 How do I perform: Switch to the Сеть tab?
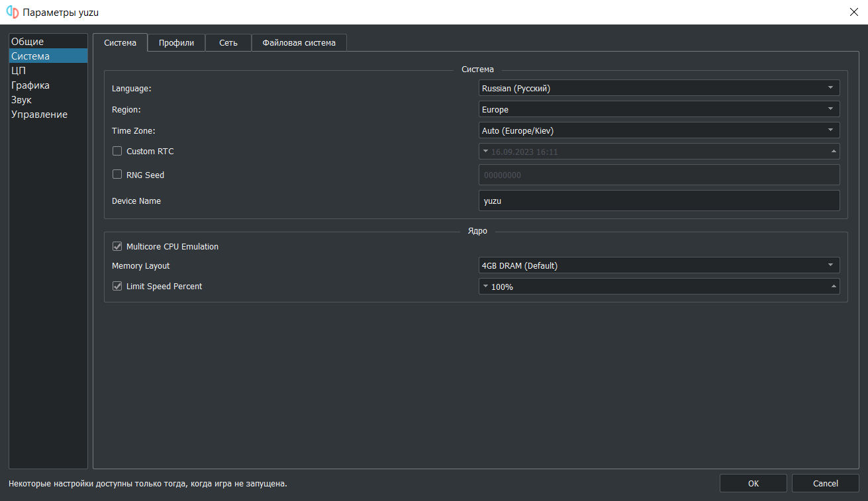click(228, 42)
